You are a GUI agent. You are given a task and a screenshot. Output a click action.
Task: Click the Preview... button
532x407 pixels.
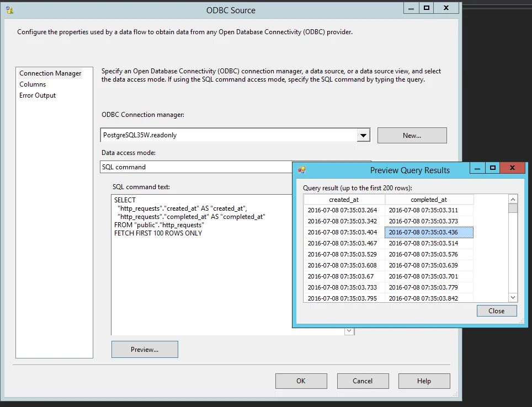point(145,349)
